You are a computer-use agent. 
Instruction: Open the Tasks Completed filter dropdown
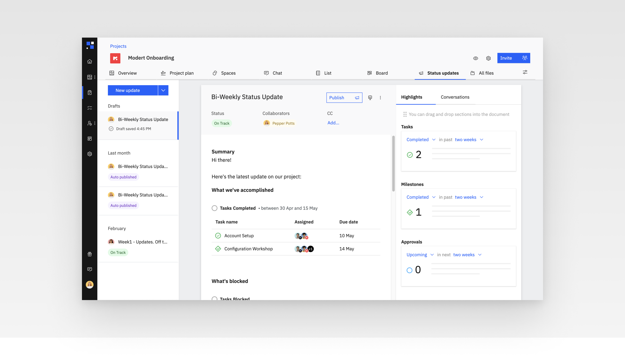[421, 140]
